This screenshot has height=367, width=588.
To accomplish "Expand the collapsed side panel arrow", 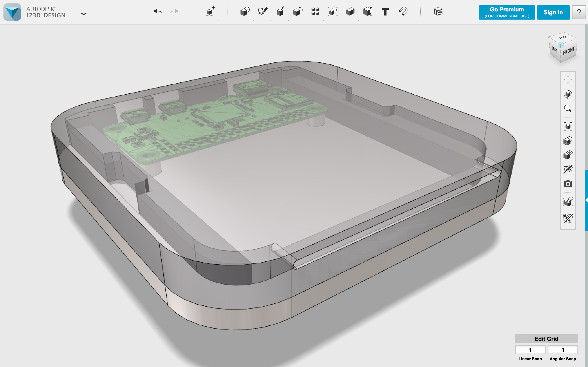I will (x=586, y=200).
